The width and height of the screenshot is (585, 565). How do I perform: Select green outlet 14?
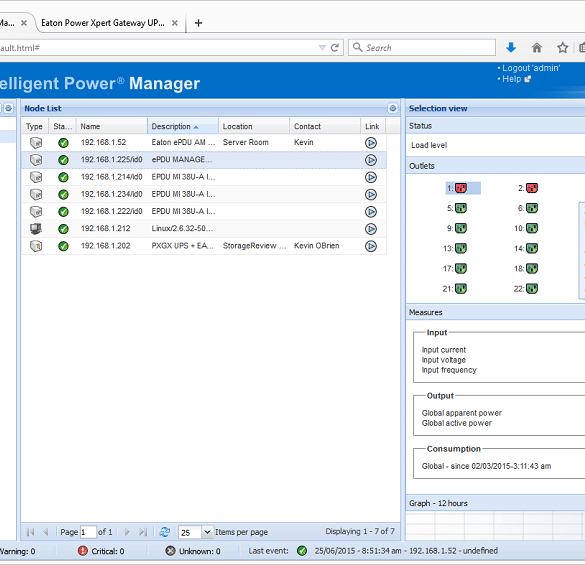[x=532, y=248]
